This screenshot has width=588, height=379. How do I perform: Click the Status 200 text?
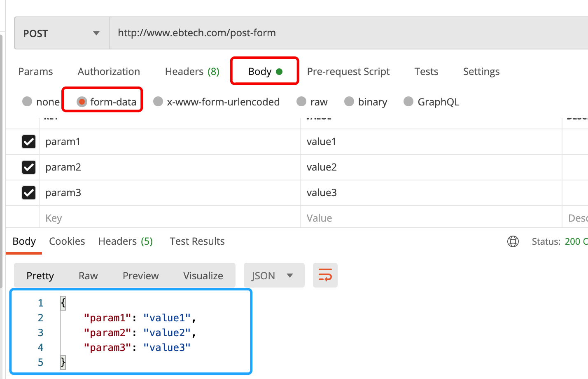point(560,241)
